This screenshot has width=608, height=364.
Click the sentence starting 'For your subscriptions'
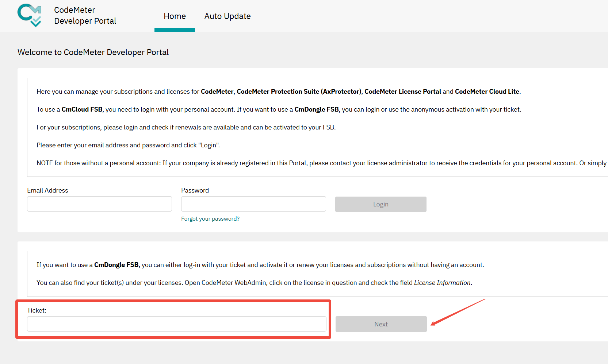pos(186,127)
